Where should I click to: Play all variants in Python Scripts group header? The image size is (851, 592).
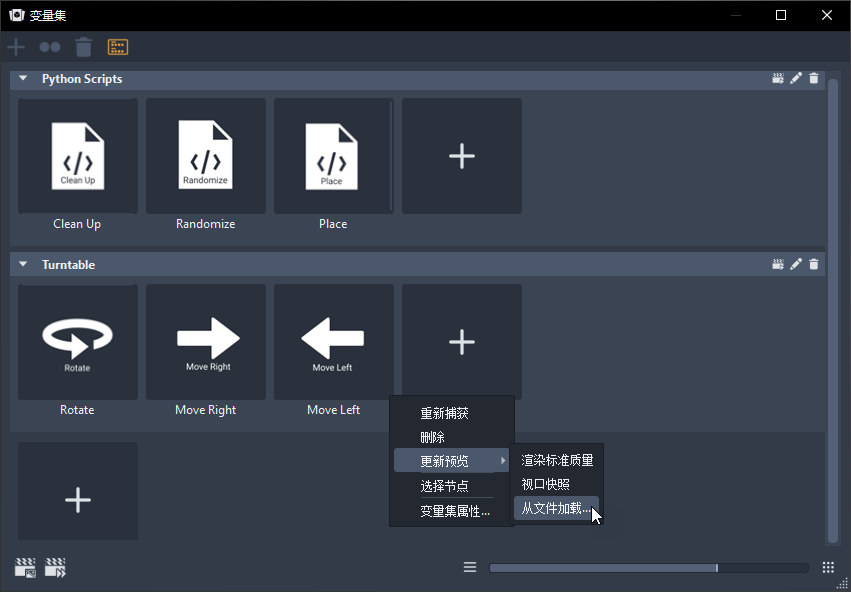(x=778, y=78)
